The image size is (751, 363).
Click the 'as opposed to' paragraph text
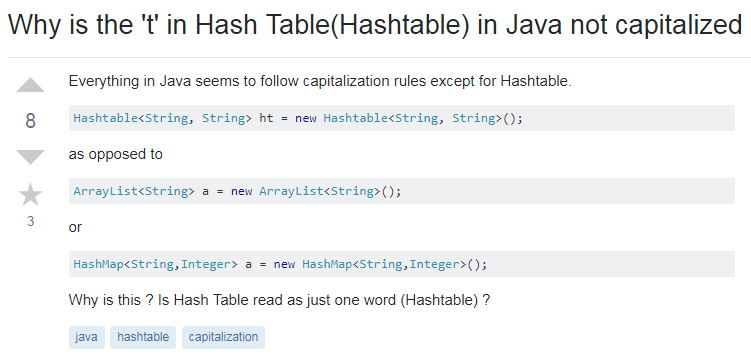(115, 155)
